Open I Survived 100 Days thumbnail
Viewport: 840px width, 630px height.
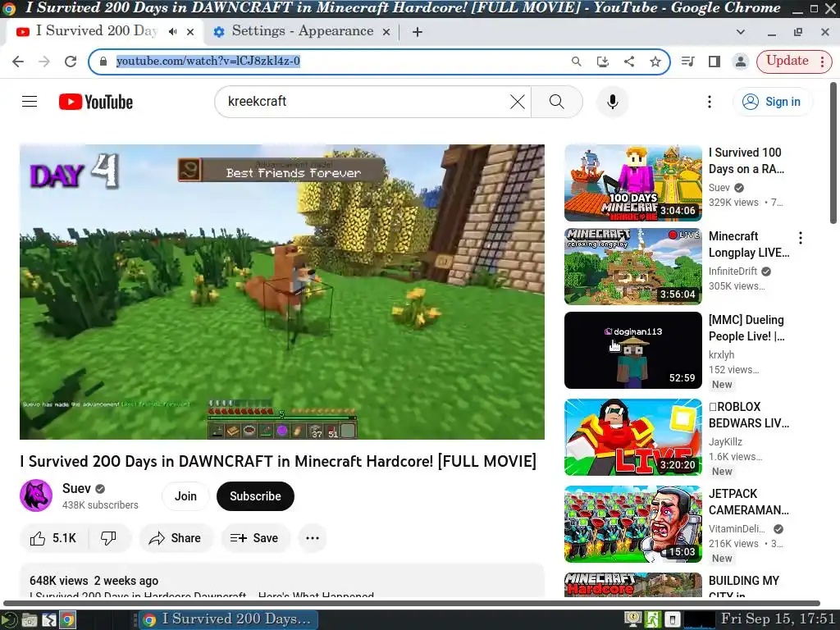(x=632, y=183)
